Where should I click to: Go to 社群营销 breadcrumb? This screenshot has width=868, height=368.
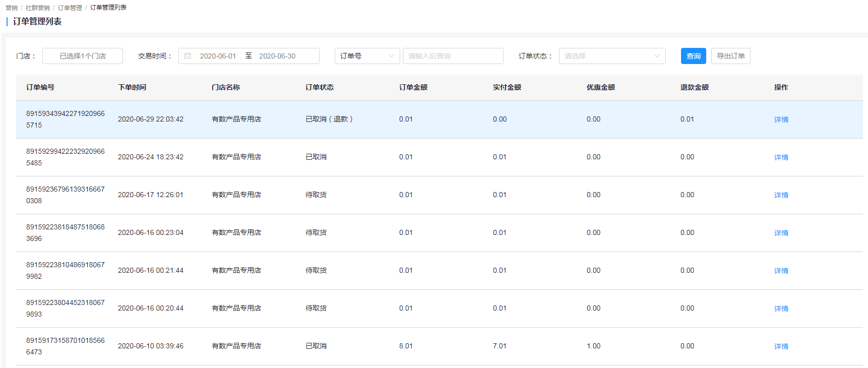(x=38, y=8)
